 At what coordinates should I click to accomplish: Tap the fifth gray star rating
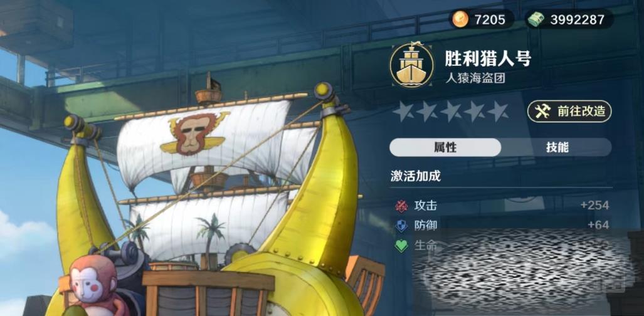click(x=498, y=112)
